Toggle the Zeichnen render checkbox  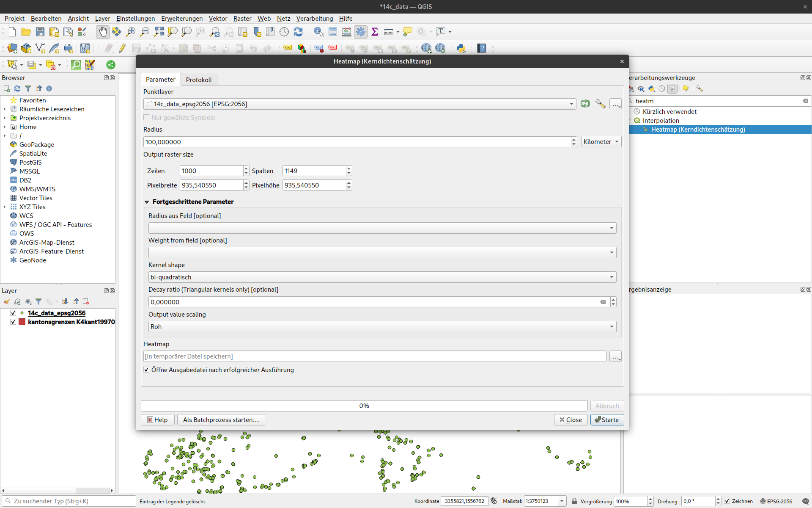click(x=727, y=501)
